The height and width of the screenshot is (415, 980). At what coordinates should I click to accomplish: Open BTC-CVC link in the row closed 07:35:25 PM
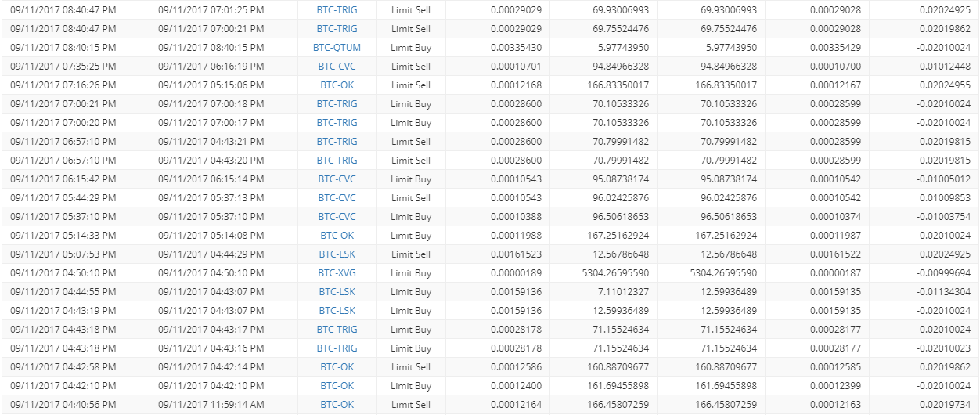(x=337, y=67)
